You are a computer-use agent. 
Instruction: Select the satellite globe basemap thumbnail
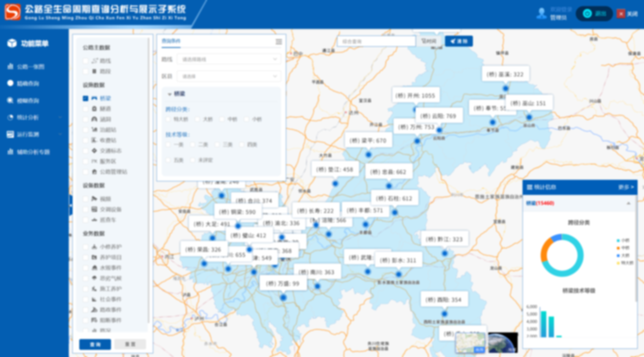(503, 342)
